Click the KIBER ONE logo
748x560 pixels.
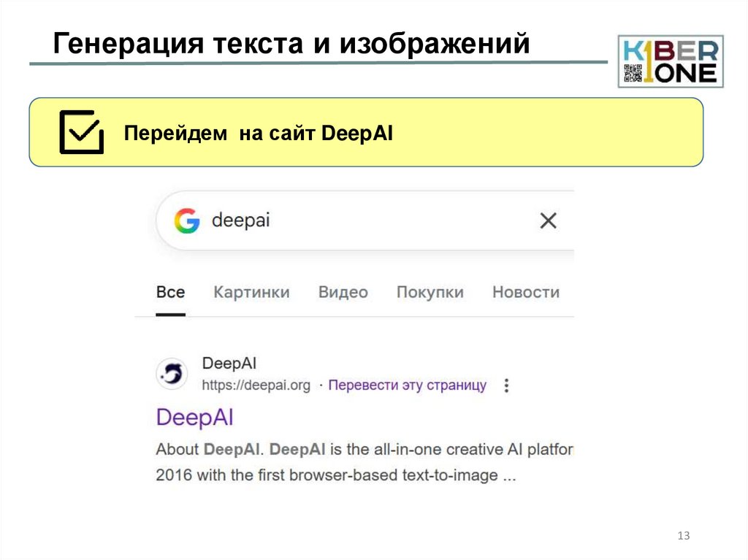click(x=670, y=58)
